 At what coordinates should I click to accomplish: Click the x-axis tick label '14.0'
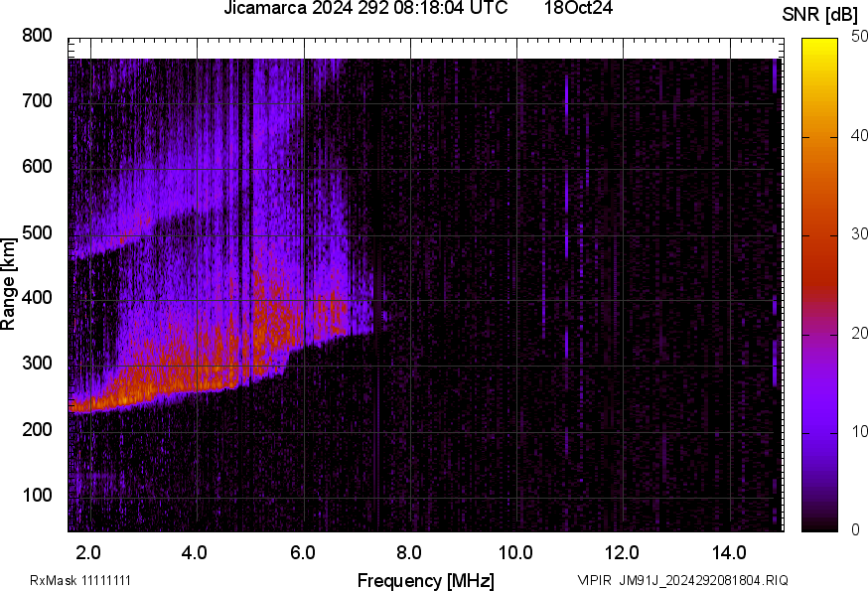pos(729,553)
